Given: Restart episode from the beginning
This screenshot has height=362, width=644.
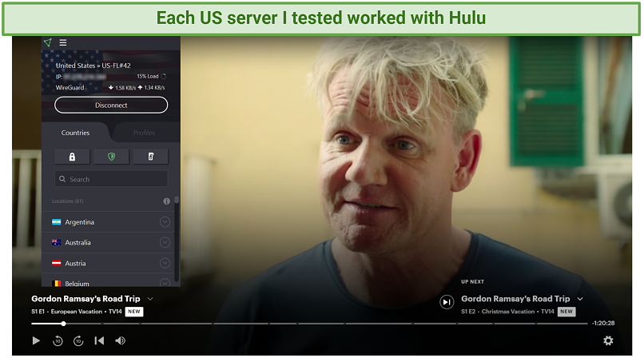Looking at the screenshot, I should [x=99, y=340].
